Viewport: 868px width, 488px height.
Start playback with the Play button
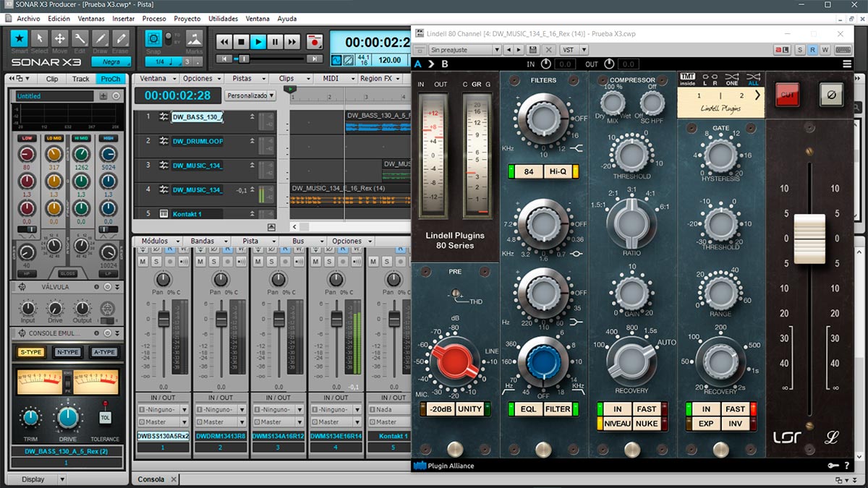click(258, 42)
